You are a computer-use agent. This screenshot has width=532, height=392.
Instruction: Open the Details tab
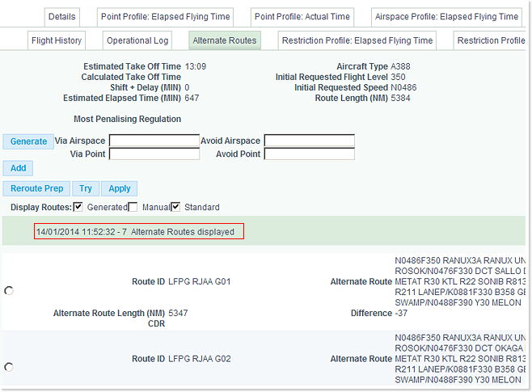coord(61,16)
